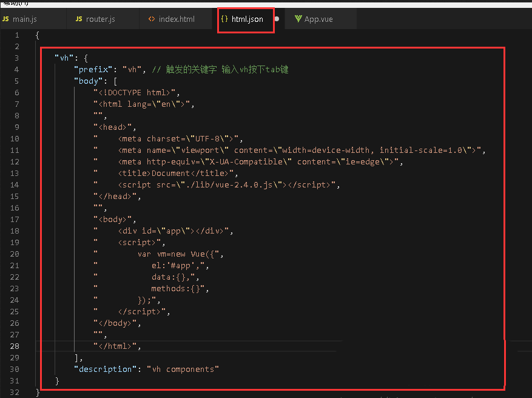Click line number 1 in gutter

[17, 35]
